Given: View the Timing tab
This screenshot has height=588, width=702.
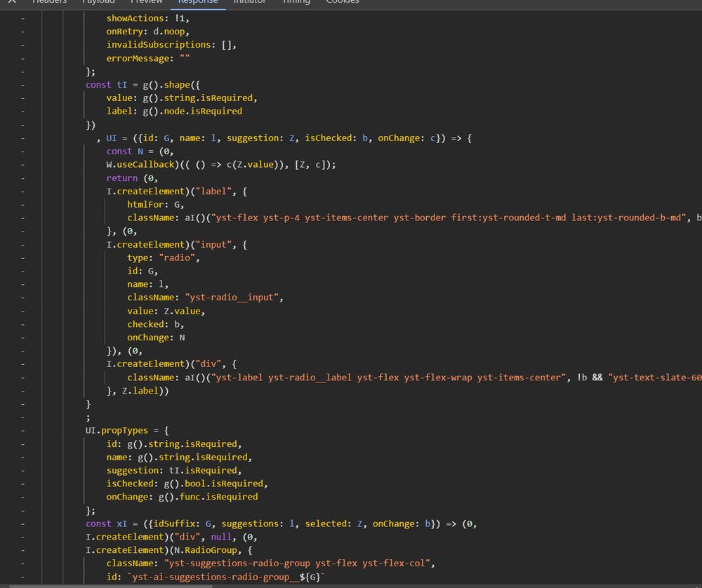Looking at the screenshot, I should click(296, 2).
